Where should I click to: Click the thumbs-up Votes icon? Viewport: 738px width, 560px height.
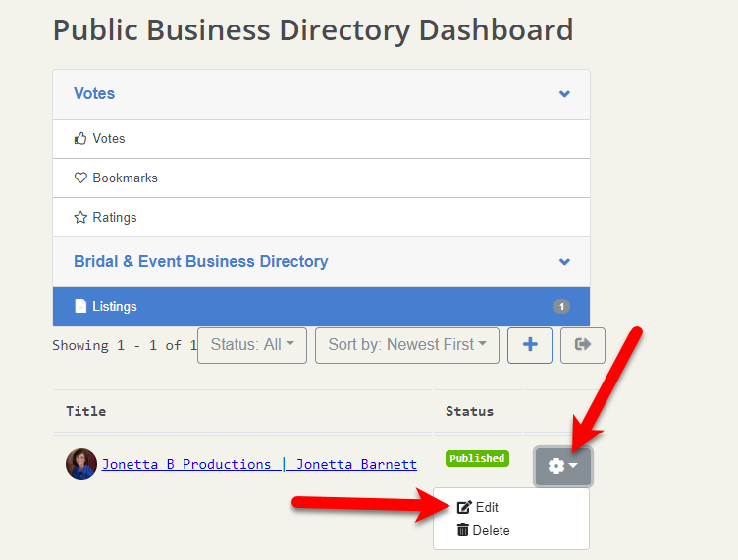pyautogui.click(x=80, y=138)
